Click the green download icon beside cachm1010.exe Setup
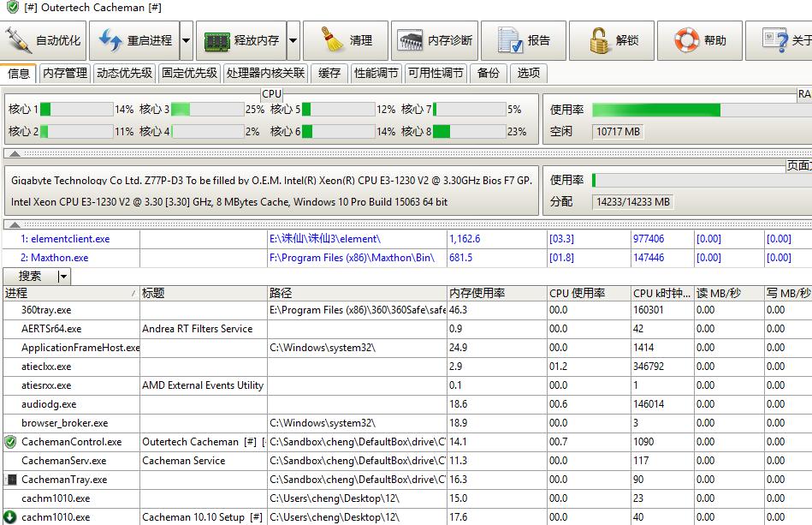The height and width of the screenshot is (525, 812). click(x=10, y=517)
